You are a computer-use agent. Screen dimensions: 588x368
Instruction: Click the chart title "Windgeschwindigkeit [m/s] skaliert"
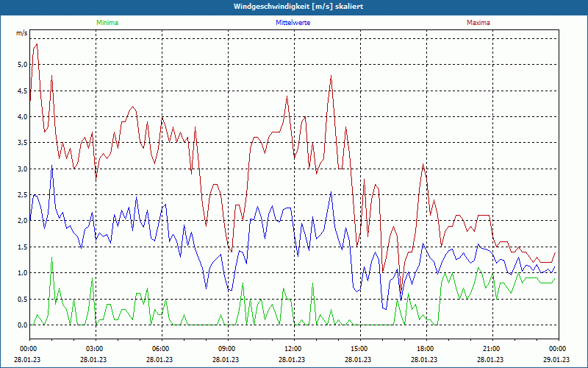(x=298, y=7)
